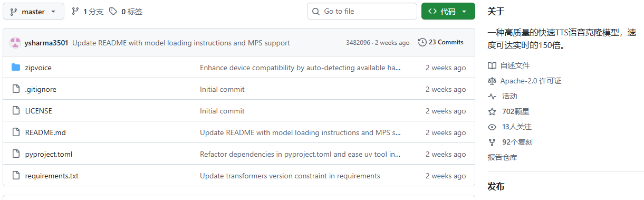Viewport: 644px width, 200px height.
Task: Click '2 weeks ago' beside commit hash 3482096
Action: (392, 43)
